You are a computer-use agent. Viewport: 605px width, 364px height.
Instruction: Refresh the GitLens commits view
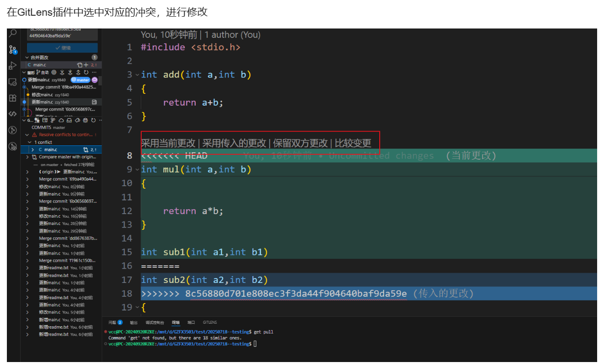point(93,120)
